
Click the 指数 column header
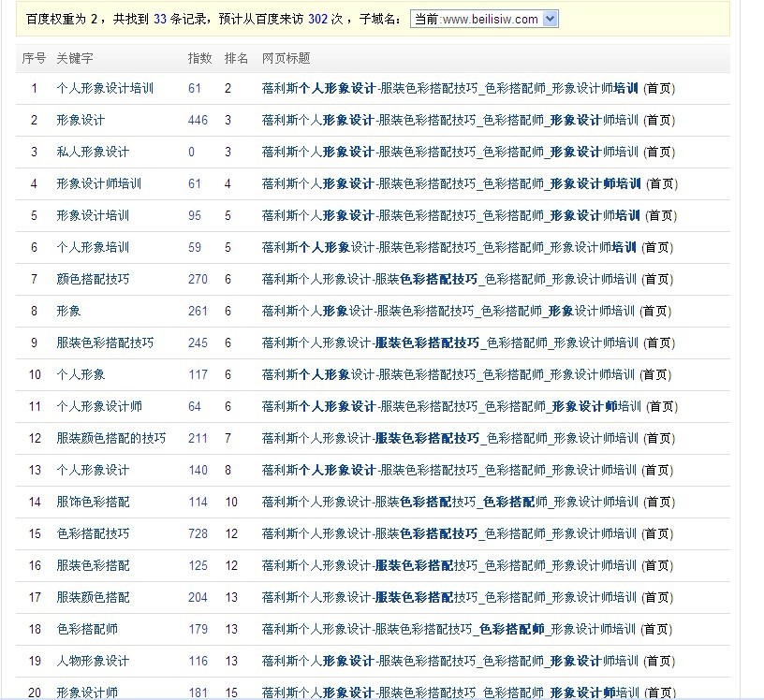point(199,58)
